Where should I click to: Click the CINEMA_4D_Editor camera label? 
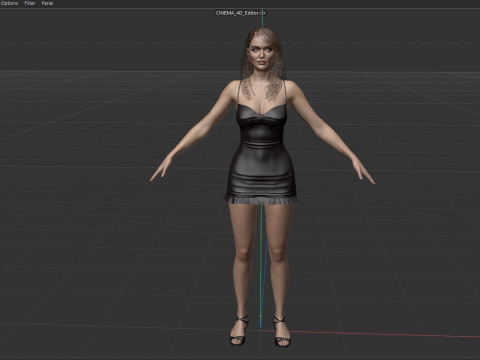(x=237, y=13)
